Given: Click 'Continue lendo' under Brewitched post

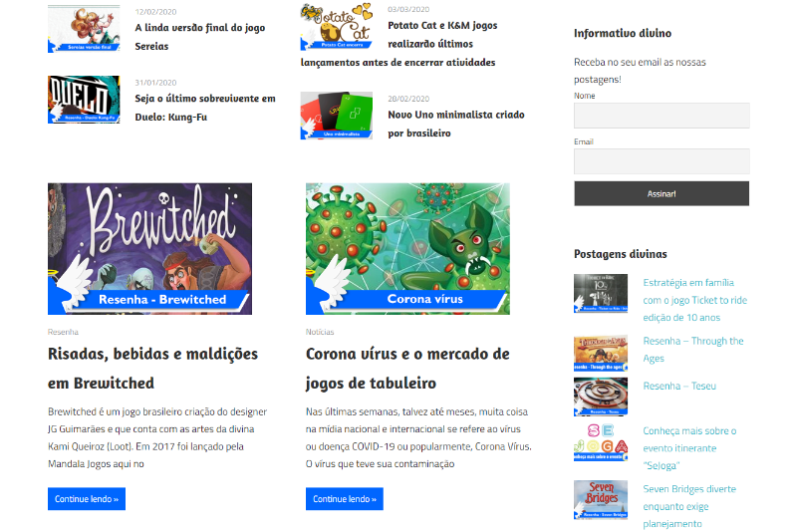Looking at the screenshot, I should 87,499.
